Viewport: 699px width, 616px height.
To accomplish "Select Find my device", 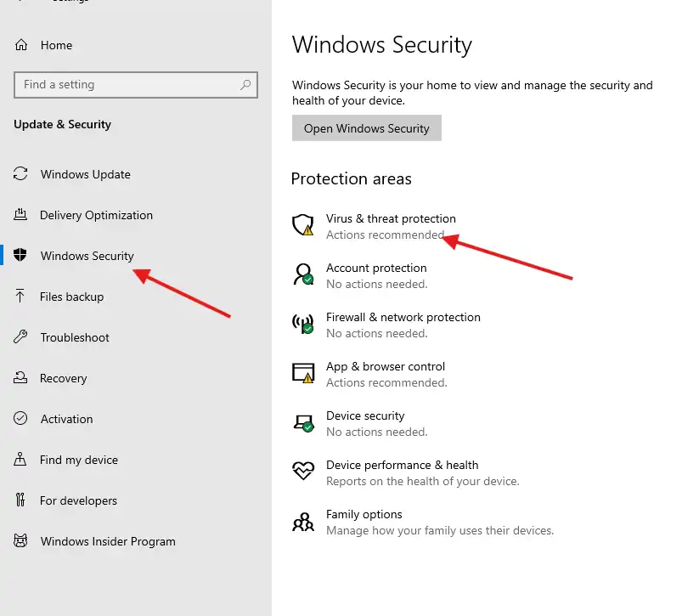I will click(x=79, y=460).
